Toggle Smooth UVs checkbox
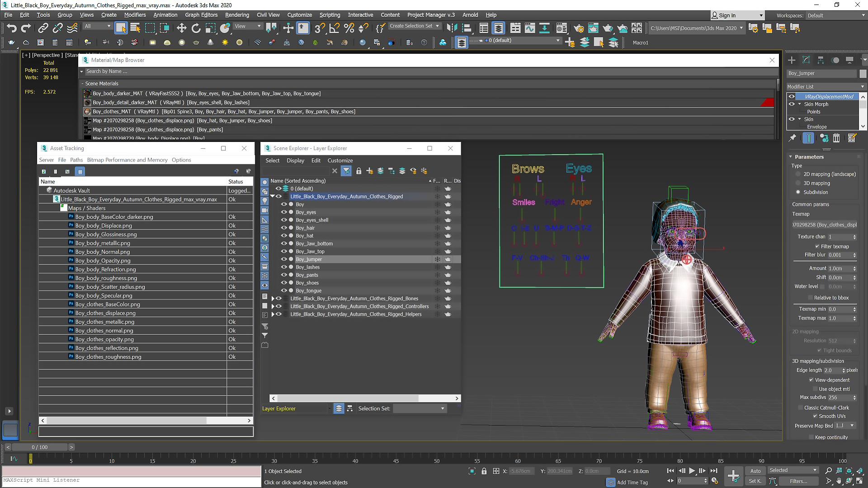This screenshot has height=488, width=868. (815, 416)
